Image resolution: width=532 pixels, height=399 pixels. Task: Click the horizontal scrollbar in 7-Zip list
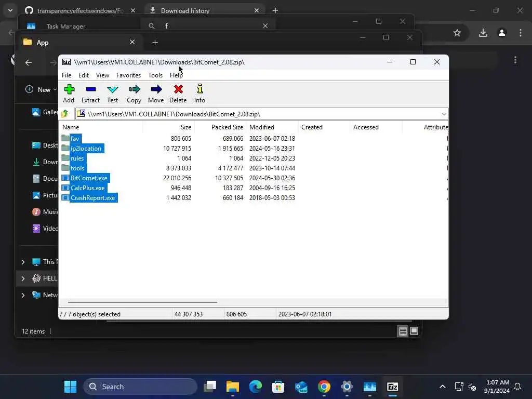142,302
